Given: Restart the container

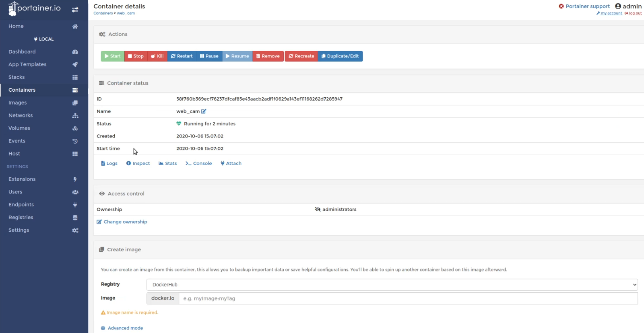Looking at the screenshot, I should [182, 56].
